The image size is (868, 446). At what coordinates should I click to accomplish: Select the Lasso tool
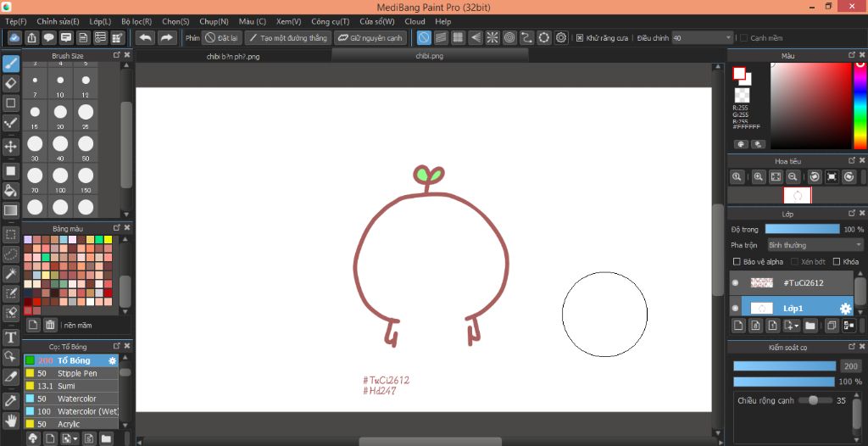coord(10,254)
